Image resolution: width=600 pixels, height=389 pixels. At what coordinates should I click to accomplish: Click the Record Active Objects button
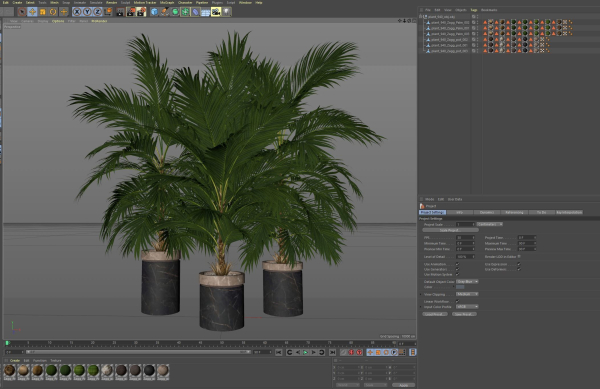pos(351,352)
